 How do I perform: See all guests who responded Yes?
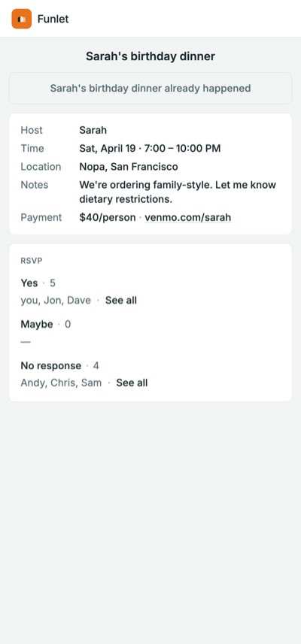tap(121, 301)
